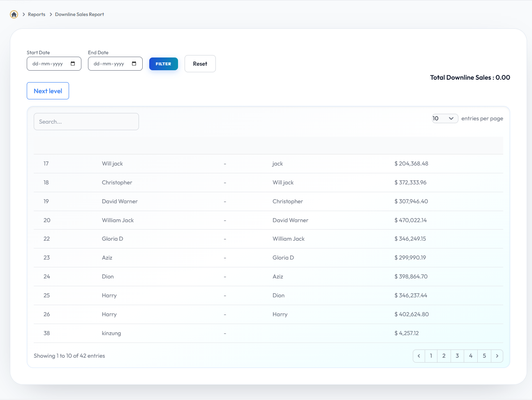Image resolution: width=532 pixels, height=400 pixels.
Task: Jump to page 4
Action: coord(471,356)
